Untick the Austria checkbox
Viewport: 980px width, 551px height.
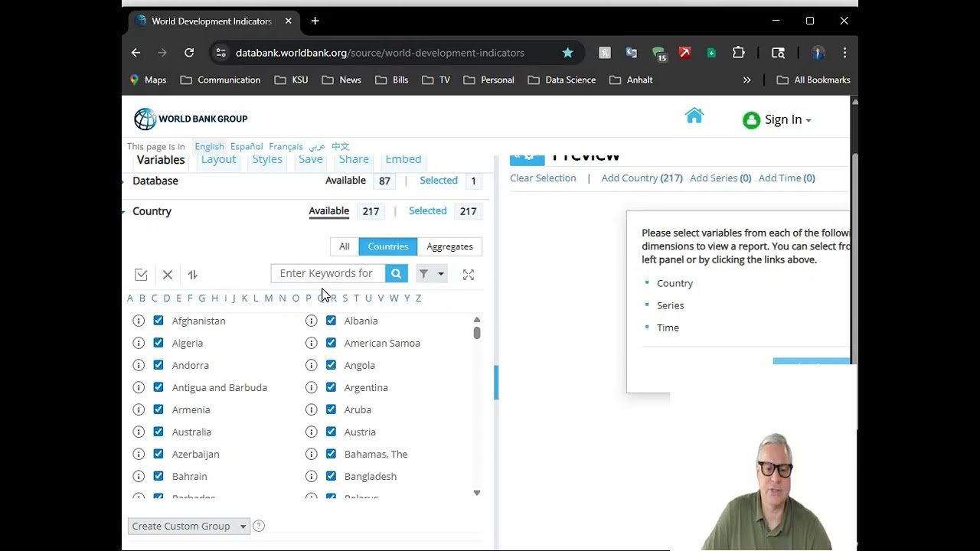331,432
